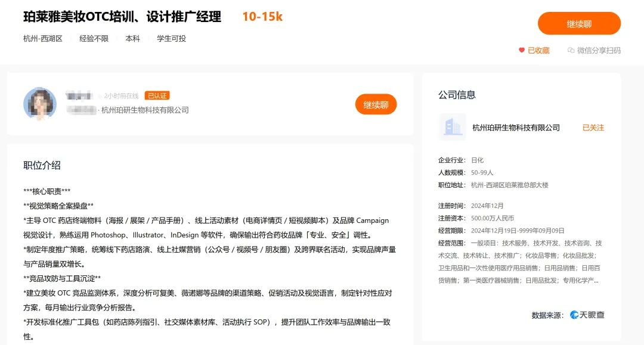
Task: Click the **视觉策略全案操盘** line
Action: tap(58, 206)
